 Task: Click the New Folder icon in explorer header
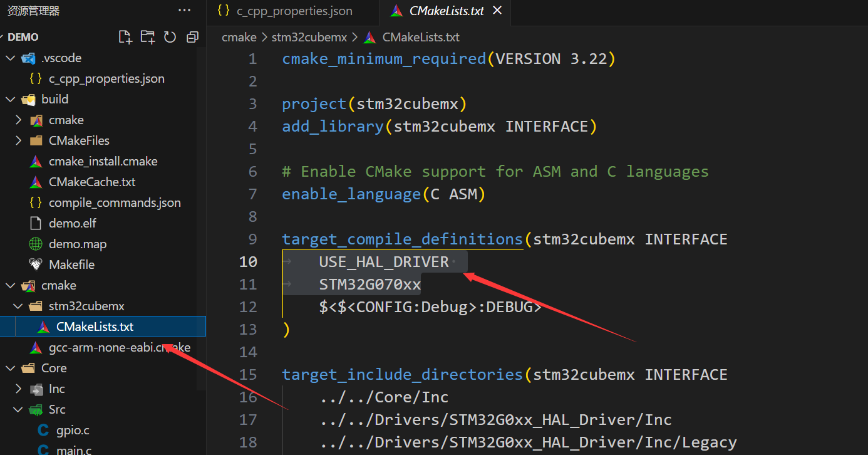click(147, 37)
